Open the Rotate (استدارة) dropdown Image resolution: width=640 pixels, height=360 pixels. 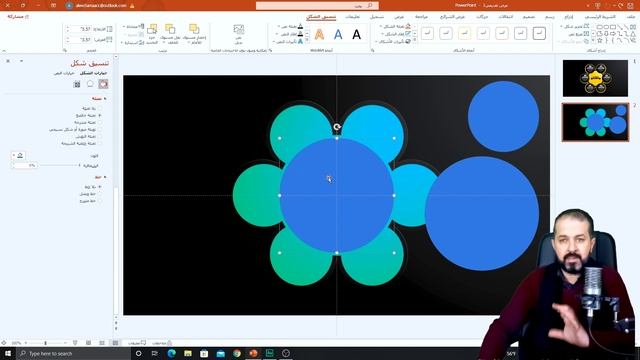133,42
